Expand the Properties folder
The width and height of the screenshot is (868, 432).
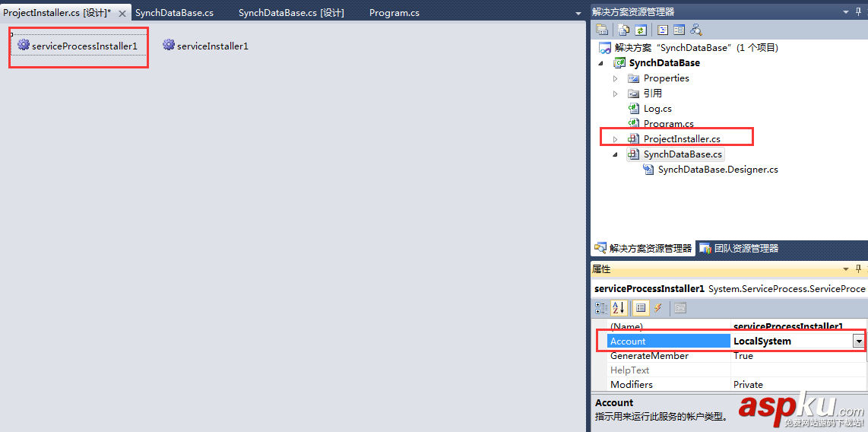click(x=615, y=78)
